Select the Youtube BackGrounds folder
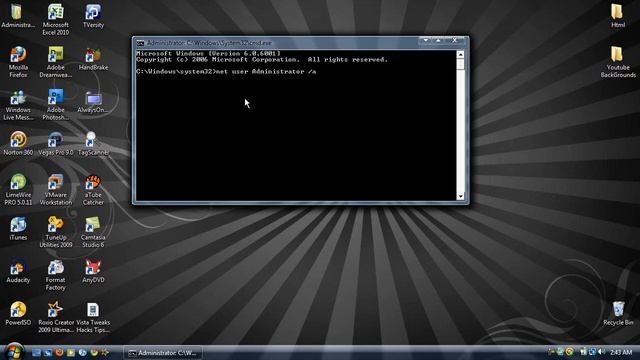 click(618, 62)
